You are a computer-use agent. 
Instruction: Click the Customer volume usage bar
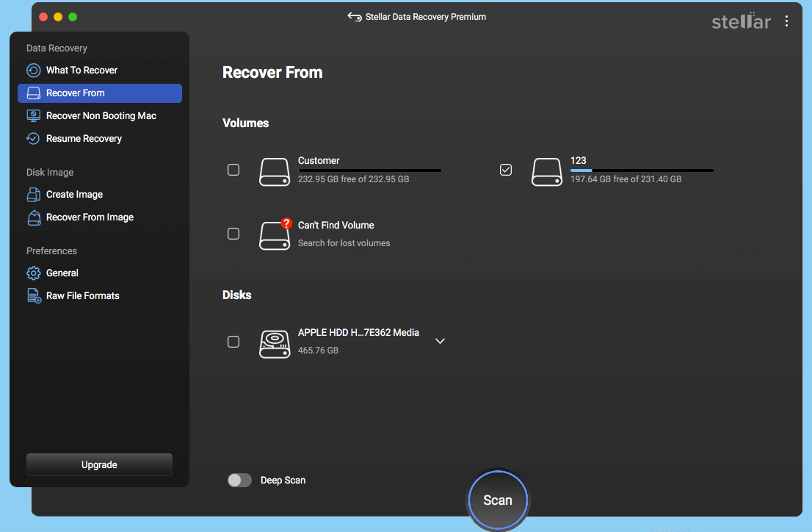[369, 170]
